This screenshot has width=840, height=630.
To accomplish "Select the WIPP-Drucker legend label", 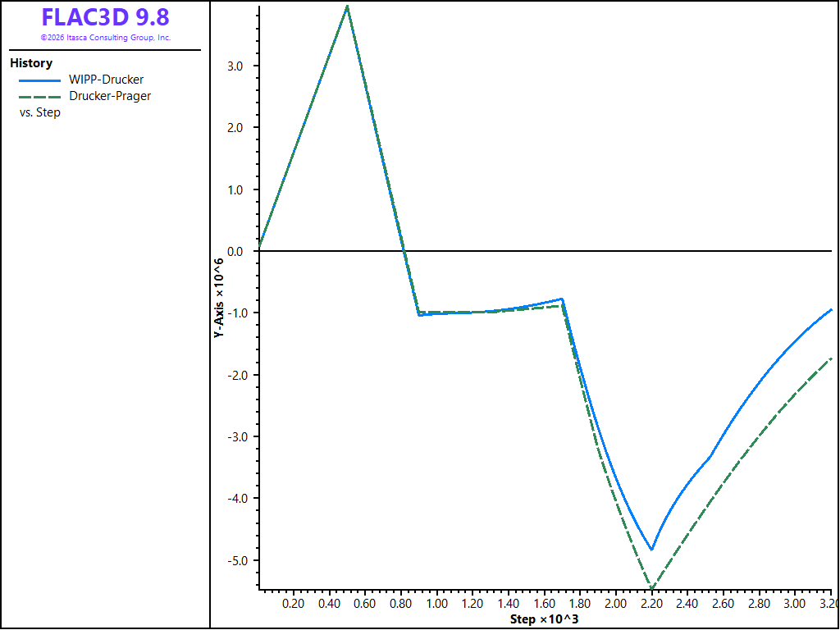I will 106,80.
